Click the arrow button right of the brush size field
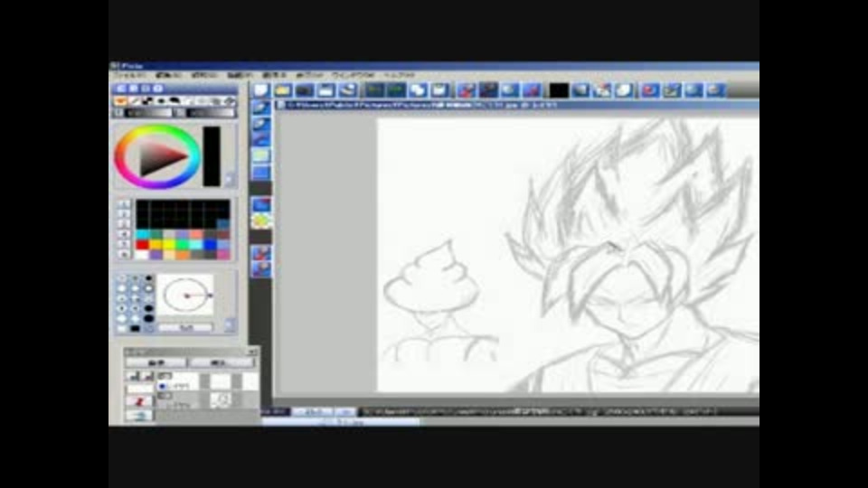Screen dimensions: 868x488 coord(231,325)
